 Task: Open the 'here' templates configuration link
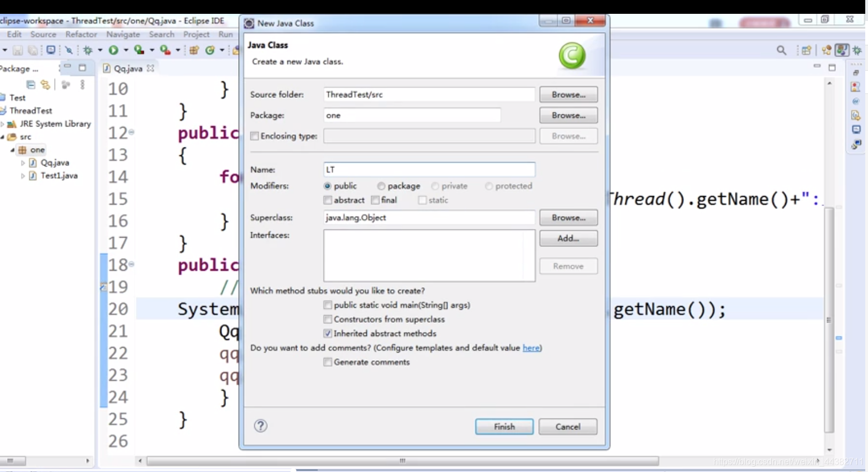(531, 348)
